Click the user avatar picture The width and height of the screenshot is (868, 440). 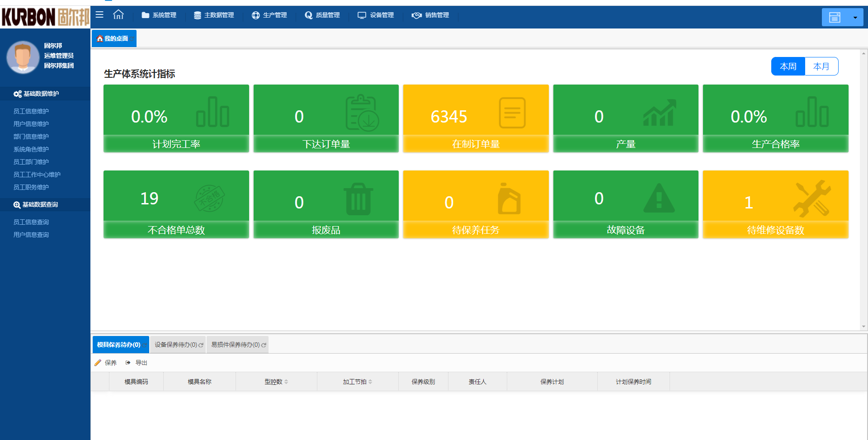23,57
